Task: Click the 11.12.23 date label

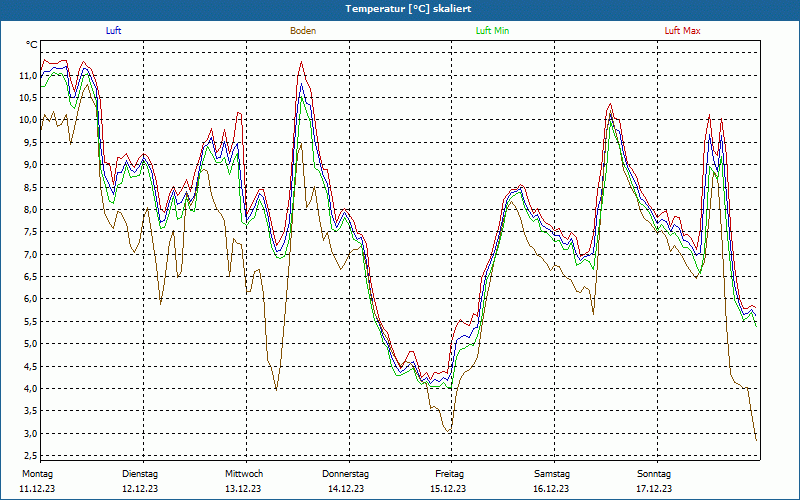Action: point(37,489)
